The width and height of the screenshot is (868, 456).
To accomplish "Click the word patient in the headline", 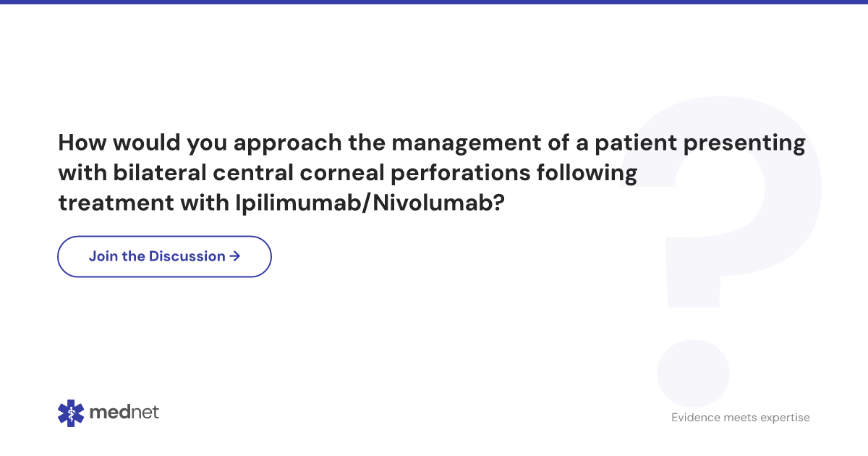I will click(636, 144).
